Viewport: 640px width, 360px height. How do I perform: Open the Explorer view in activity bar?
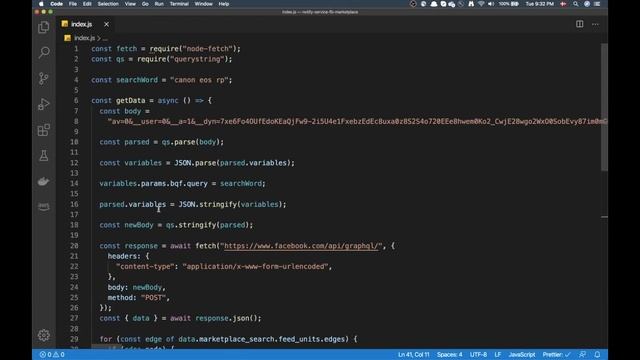click(x=44, y=27)
